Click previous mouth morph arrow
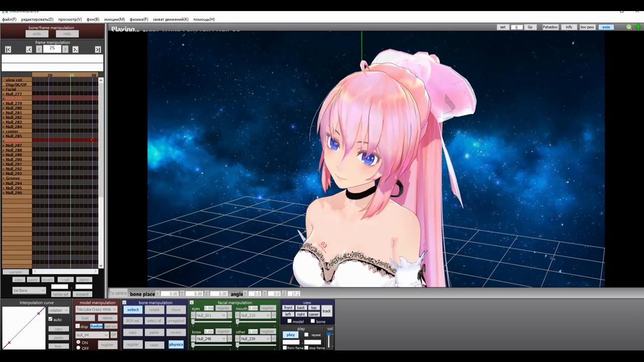Screen dimensions: 644x362 [237, 315]
